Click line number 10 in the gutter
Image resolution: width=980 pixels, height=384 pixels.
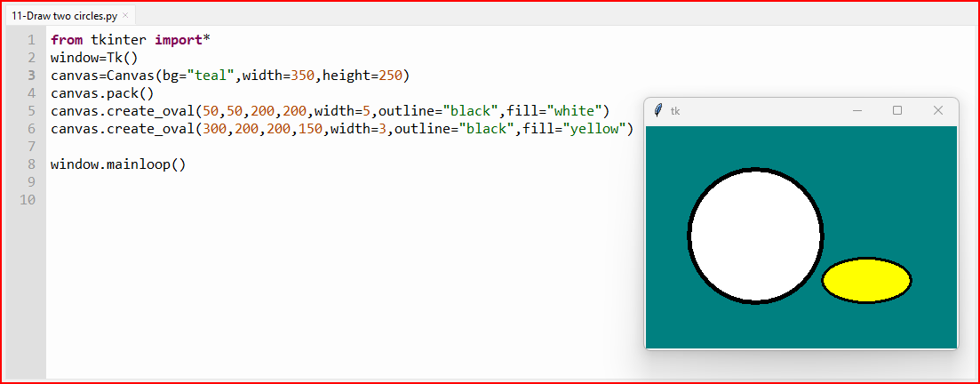pos(28,201)
